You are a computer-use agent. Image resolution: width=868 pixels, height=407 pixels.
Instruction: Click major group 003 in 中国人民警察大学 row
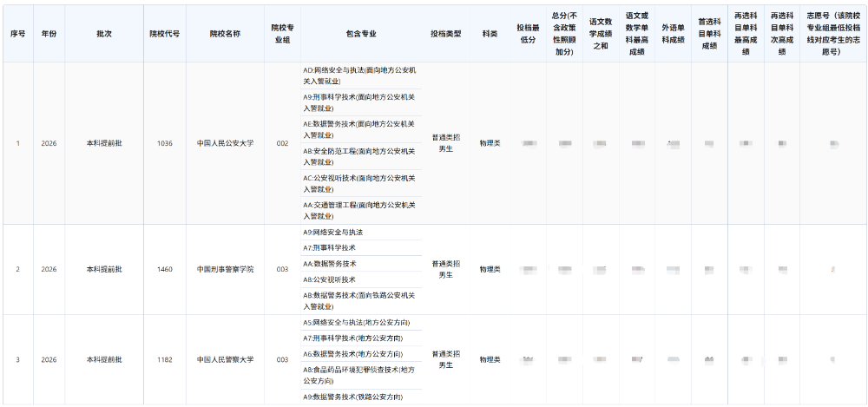[x=282, y=360]
